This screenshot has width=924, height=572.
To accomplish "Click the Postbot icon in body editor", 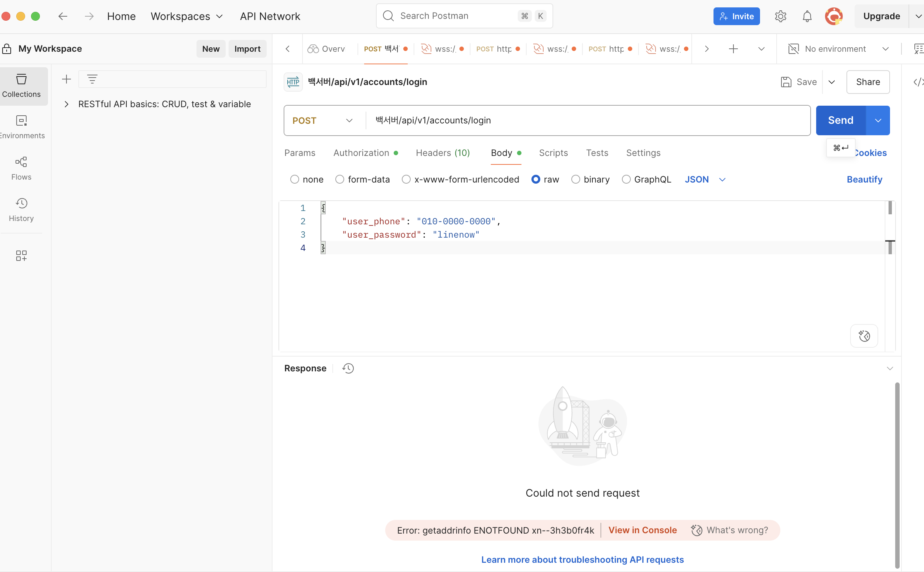I will pyautogui.click(x=864, y=336).
